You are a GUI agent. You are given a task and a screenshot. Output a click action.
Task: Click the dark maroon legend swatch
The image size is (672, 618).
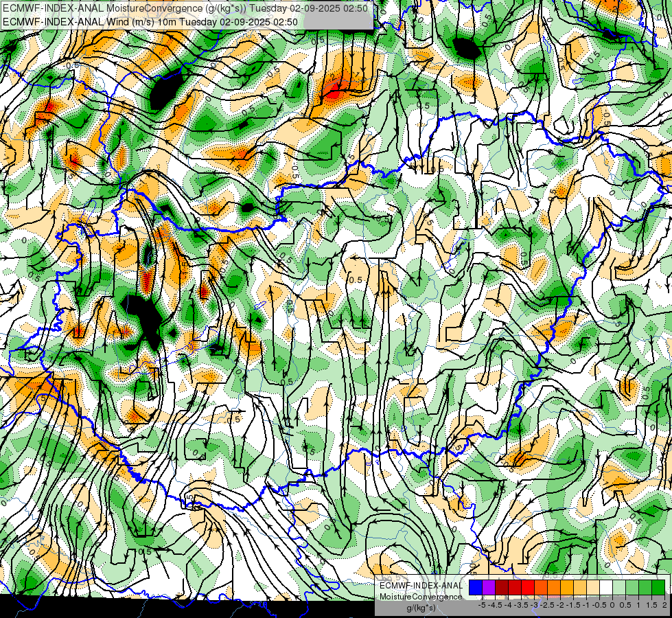(x=502, y=588)
